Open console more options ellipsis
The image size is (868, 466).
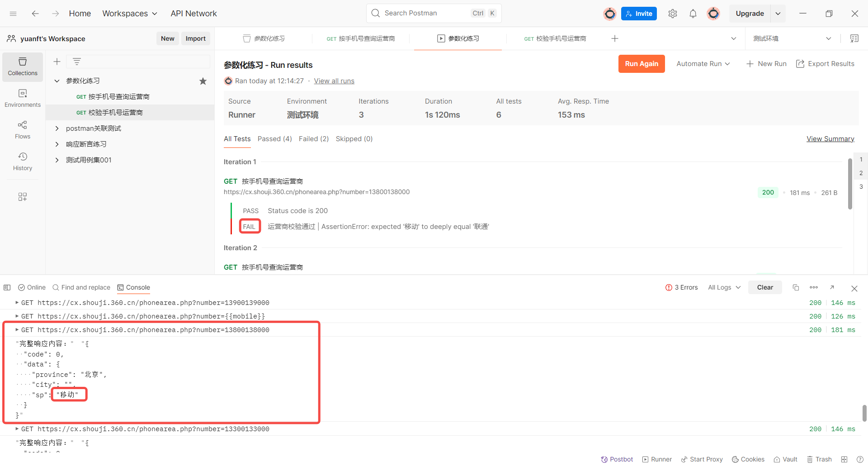coord(814,288)
